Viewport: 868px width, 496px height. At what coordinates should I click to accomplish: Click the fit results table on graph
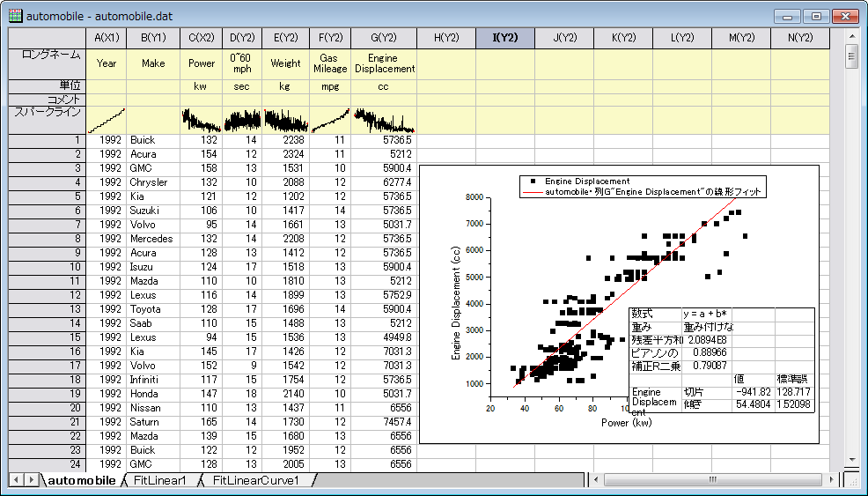point(722,360)
